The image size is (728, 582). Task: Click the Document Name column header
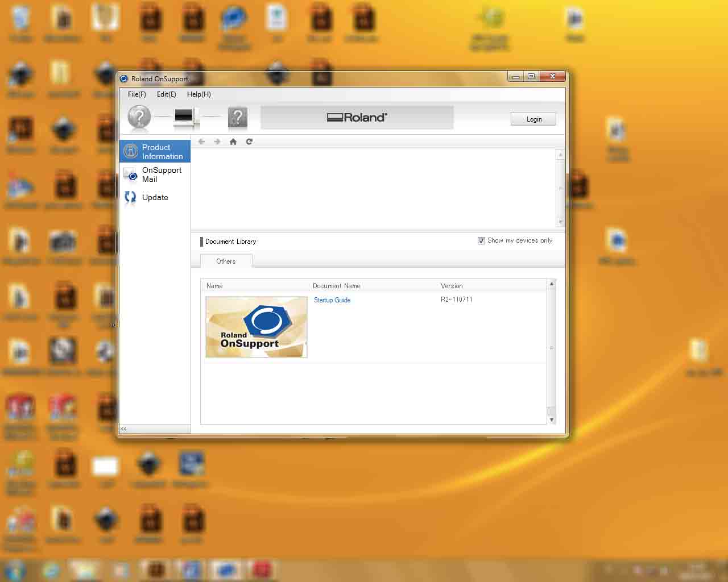pyautogui.click(x=336, y=286)
